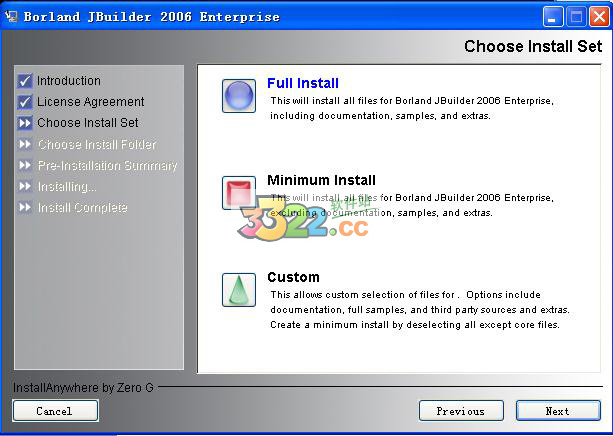Screen dimensions: 613x436
Task: Click the Choose Install Folder arrow icon
Action: pyautogui.click(x=25, y=144)
